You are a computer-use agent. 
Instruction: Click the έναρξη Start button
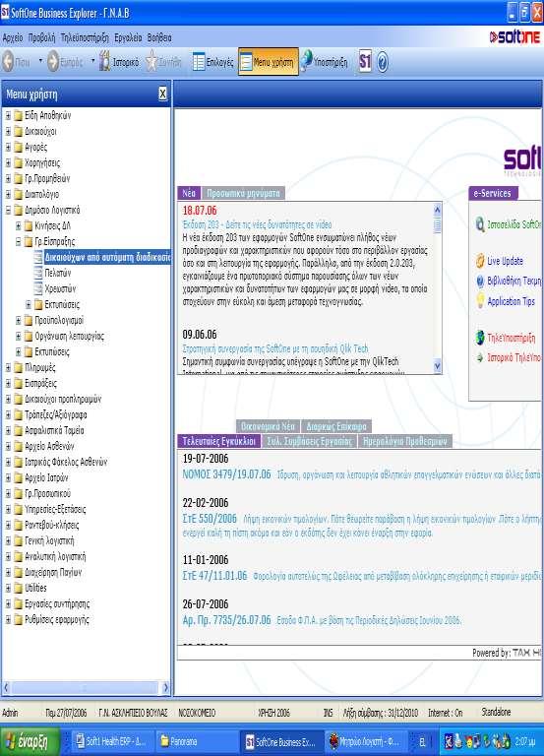coord(30,741)
